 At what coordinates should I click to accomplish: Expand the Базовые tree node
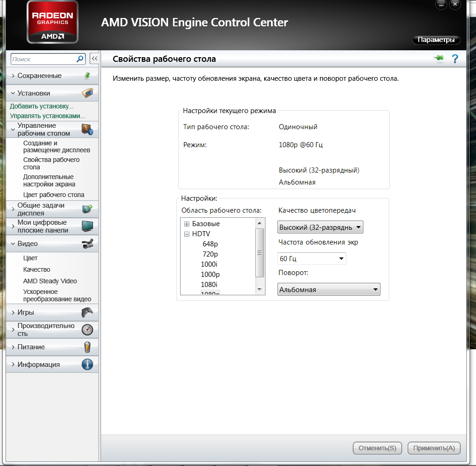click(x=187, y=224)
